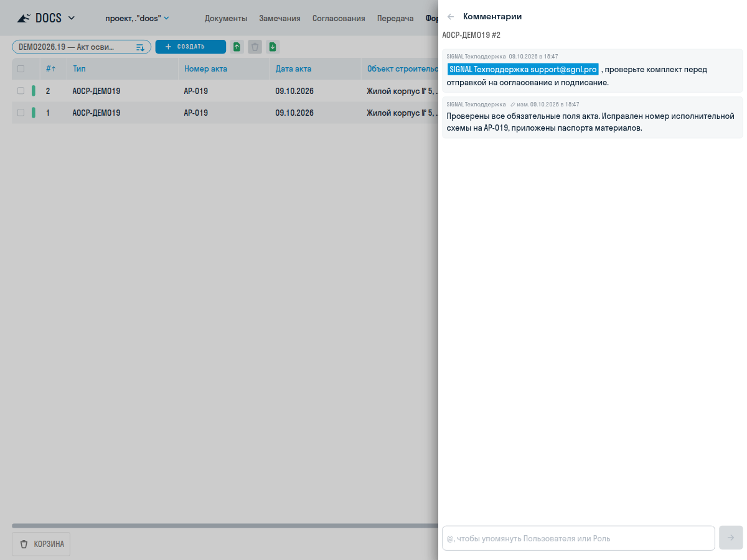Image resolution: width=747 pixels, height=560 pixels.
Task: Select АОСР-ДЕМО19 in row 1
Action: [96, 113]
